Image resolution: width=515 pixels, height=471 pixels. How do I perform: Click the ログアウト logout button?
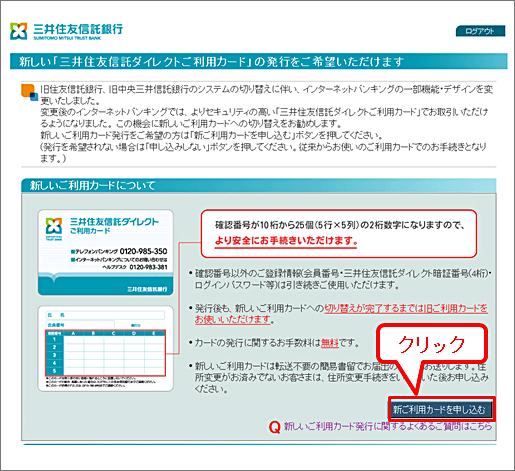click(480, 31)
